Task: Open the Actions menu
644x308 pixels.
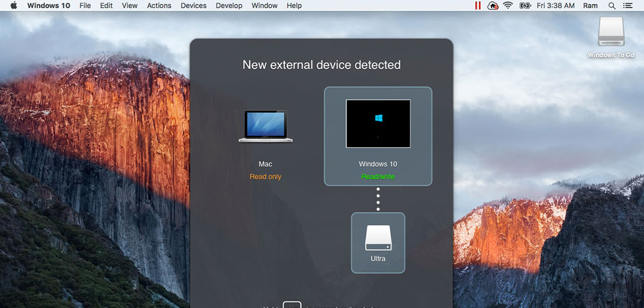Action: click(159, 6)
